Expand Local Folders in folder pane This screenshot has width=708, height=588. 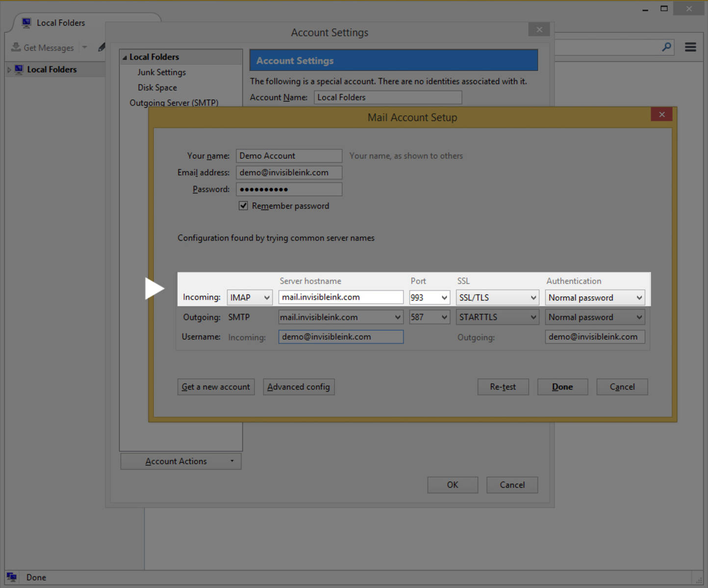[x=9, y=70]
